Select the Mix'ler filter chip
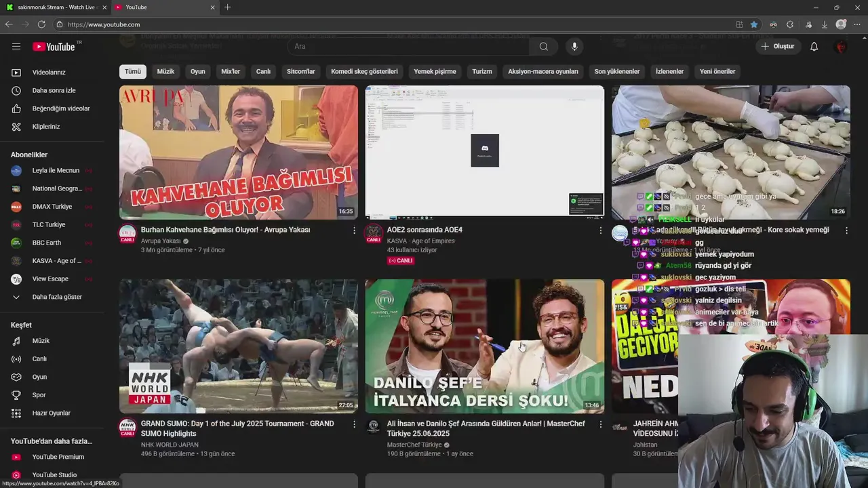The width and height of the screenshot is (868, 488). [x=231, y=71]
